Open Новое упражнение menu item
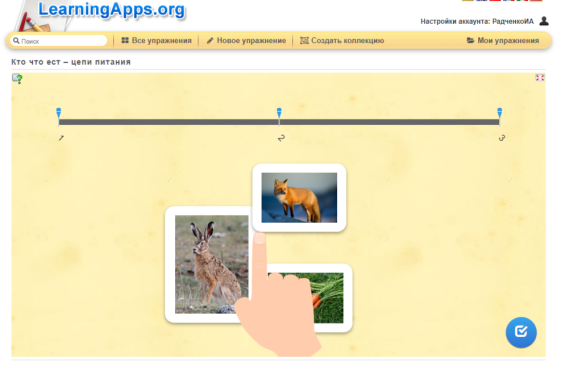The width and height of the screenshot is (561, 370). 246,40
